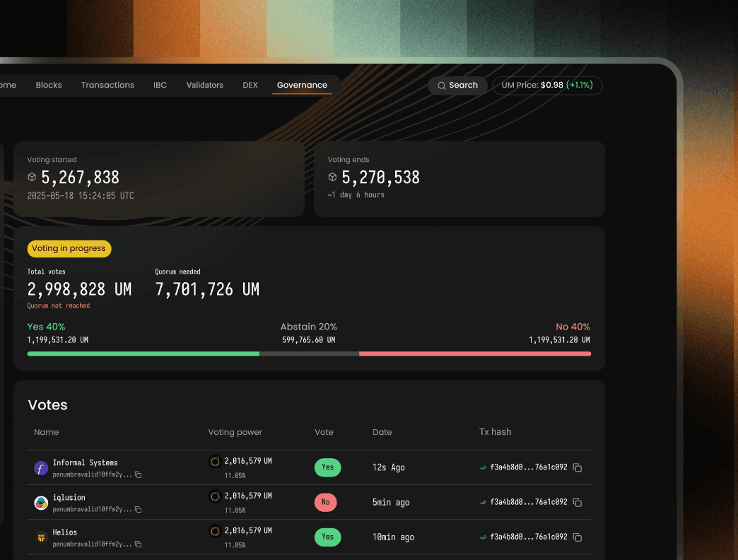The image size is (738, 560).
Task: Click the green Yes segment of vote bar
Action: (143, 354)
